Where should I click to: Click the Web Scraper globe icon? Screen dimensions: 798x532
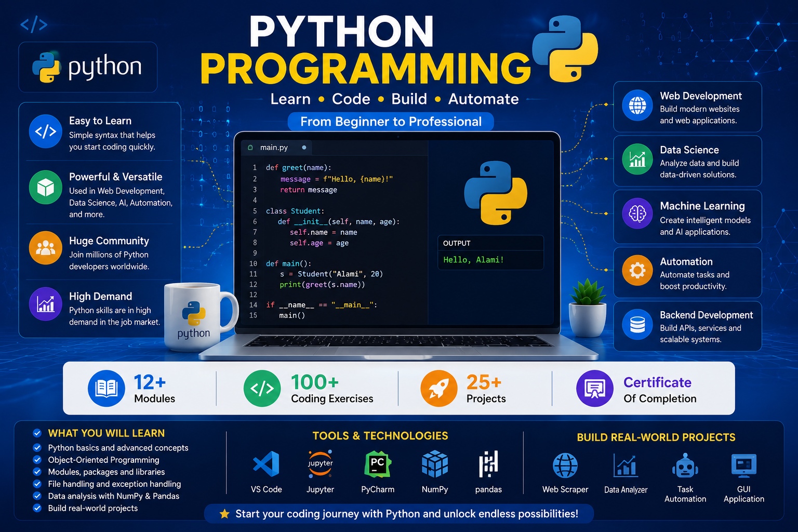tap(565, 465)
